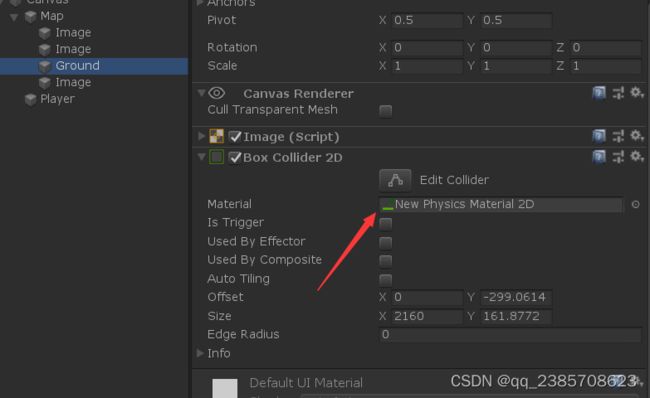Click the Rotation Z field
Screen dimensions: 650x398
click(x=606, y=48)
